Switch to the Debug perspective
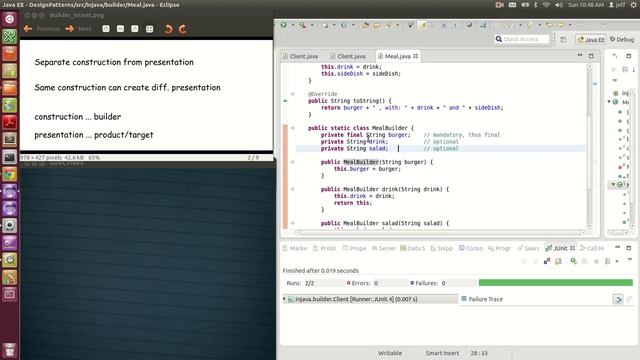Screen dimensions: 640x360 [622, 40]
